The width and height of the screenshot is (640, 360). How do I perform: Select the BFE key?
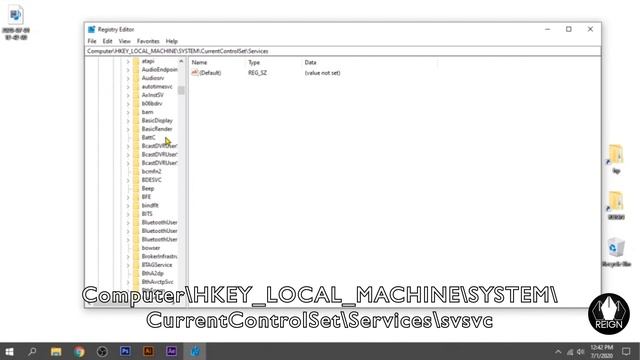coord(146,197)
